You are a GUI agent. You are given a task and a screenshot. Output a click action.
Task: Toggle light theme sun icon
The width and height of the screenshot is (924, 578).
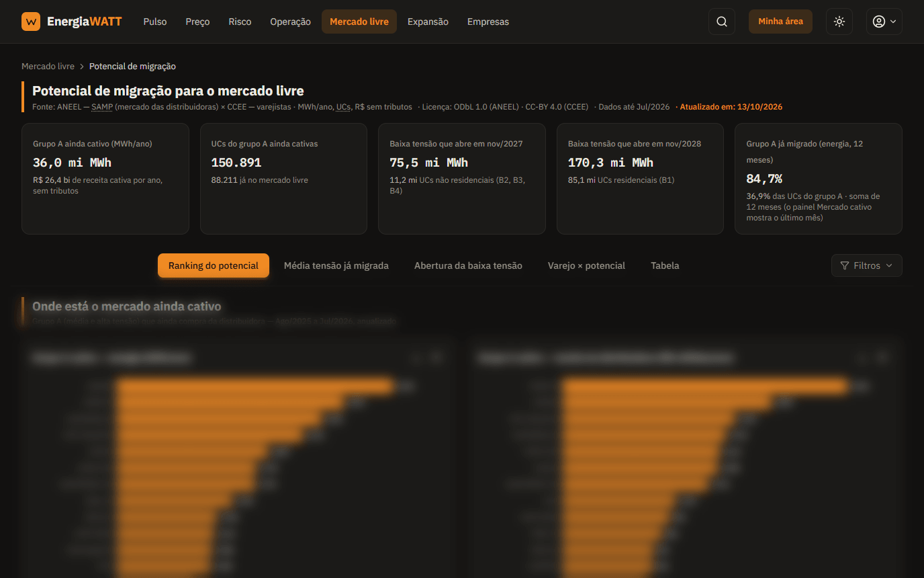tap(839, 22)
